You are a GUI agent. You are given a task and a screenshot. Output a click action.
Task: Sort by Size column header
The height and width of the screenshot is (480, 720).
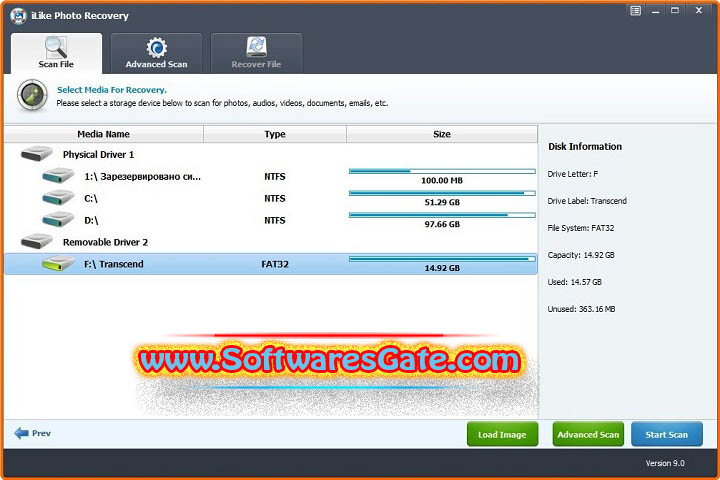tap(442, 134)
